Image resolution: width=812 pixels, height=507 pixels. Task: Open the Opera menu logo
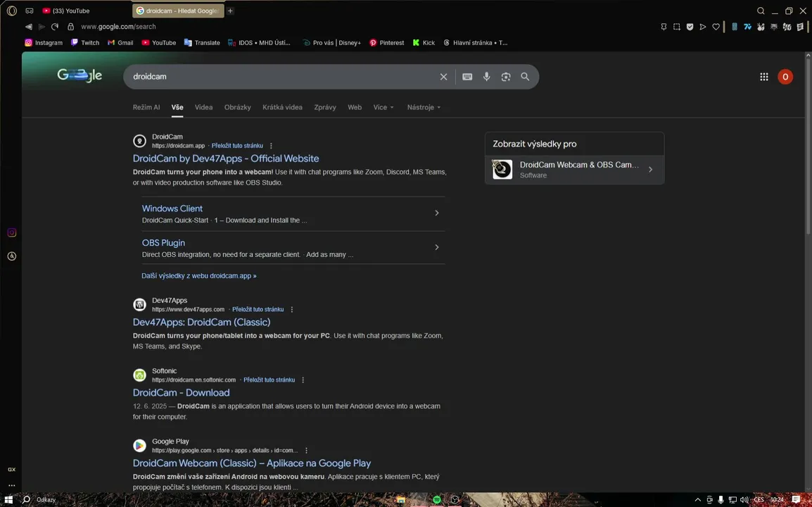coord(12,11)
